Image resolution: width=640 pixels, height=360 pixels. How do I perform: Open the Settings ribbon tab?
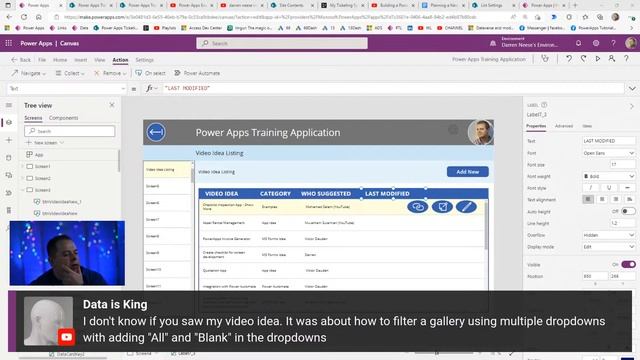click(144, 60)
